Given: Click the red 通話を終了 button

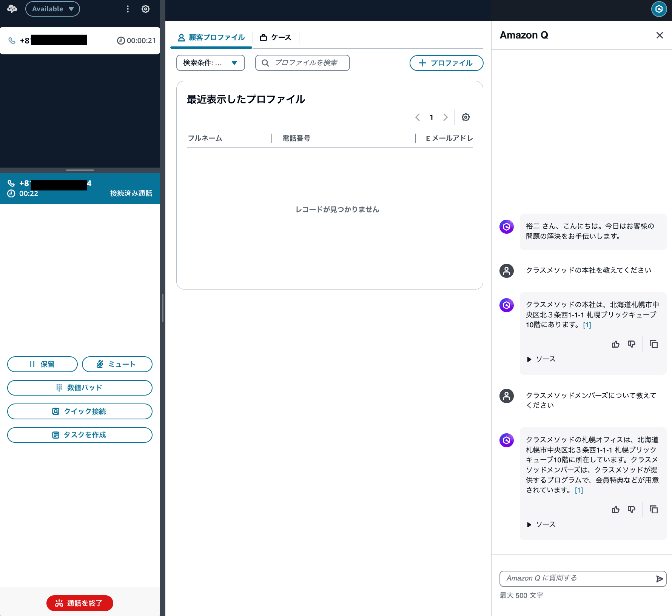Looking at the screenshot, I should (80, 603).
